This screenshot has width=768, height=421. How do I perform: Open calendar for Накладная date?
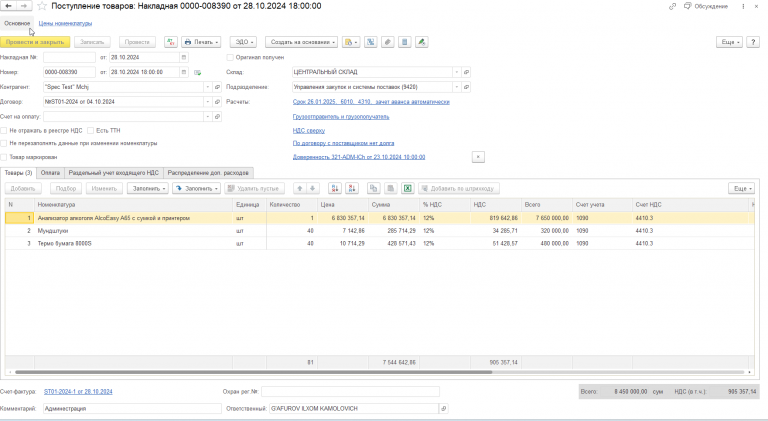tap(184, 57)
